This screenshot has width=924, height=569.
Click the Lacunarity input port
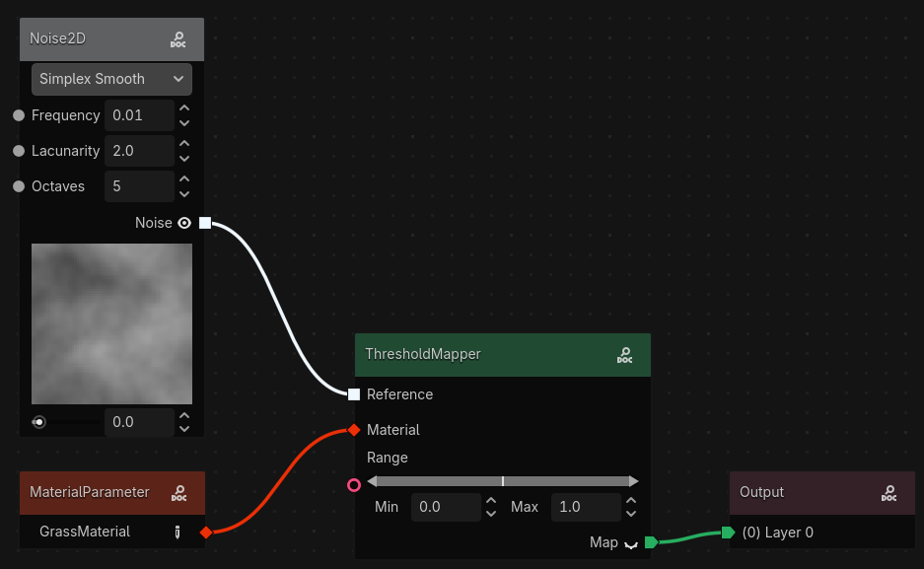pos(19,151)
